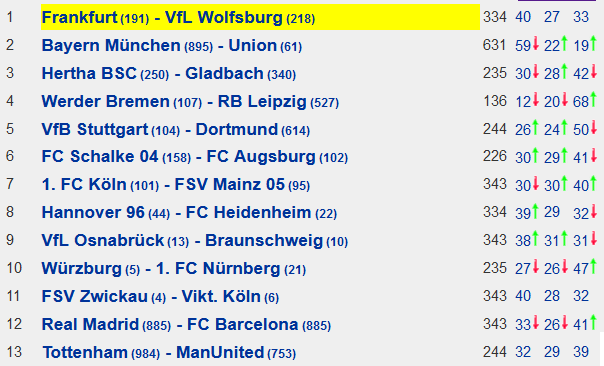
Task: Open the Werder Bremen - RB Leipzig match
Action: tap(190, 102)
